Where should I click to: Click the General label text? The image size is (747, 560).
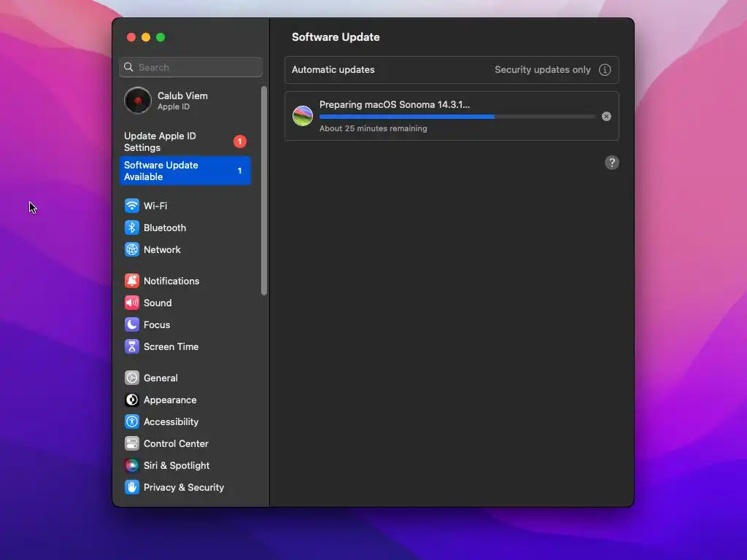tap(160, 378)
